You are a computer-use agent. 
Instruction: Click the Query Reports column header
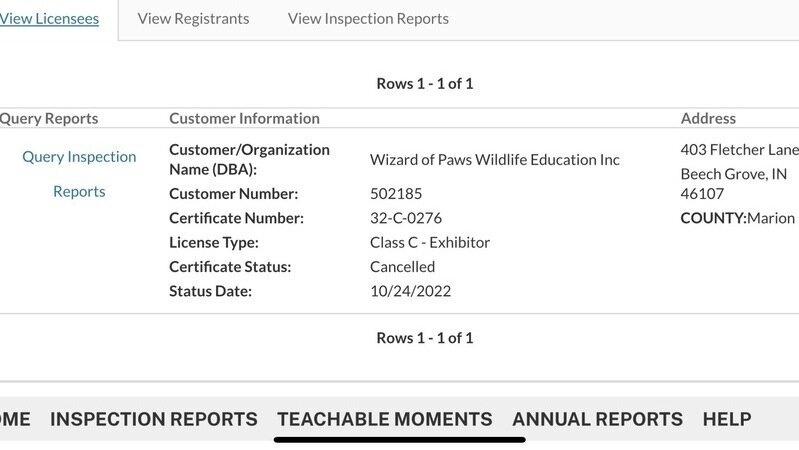49,118
